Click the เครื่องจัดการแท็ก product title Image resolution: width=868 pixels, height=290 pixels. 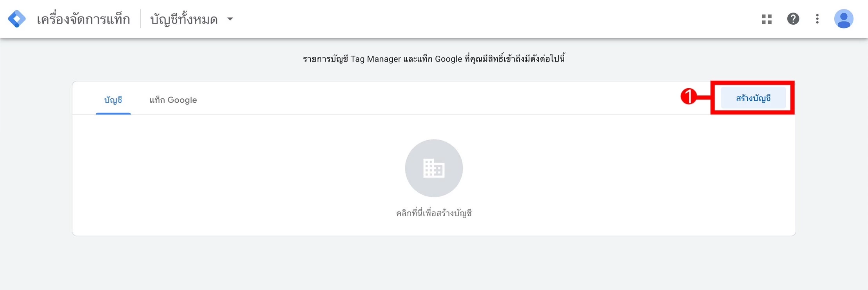[83, 19]
